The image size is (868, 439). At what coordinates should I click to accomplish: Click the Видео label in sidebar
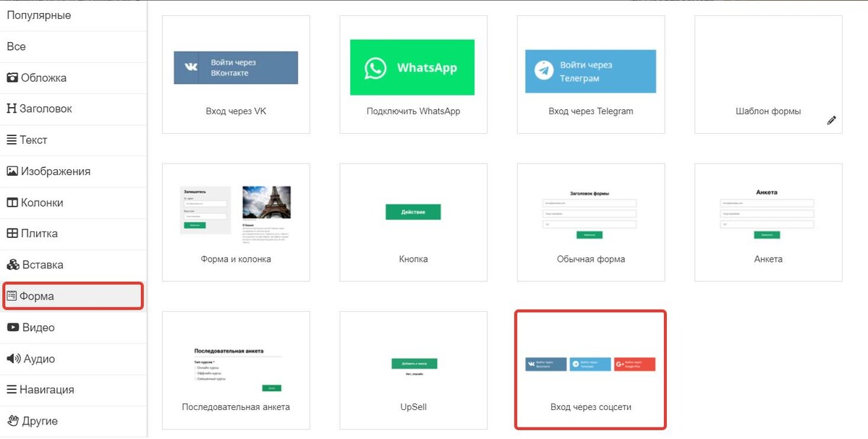[x=38, y=327]
